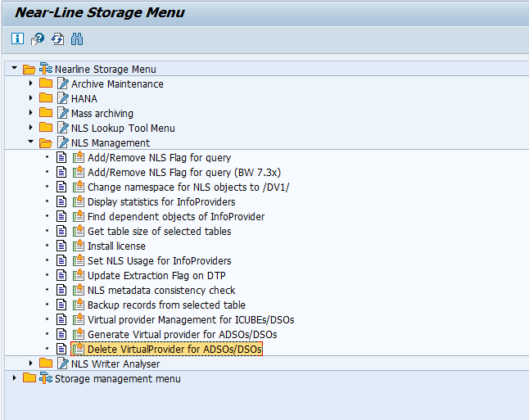Screen dimensions: 529x420
Task: Click the refresh arrows toolbar icon
Action: click(x=57, y=38)
